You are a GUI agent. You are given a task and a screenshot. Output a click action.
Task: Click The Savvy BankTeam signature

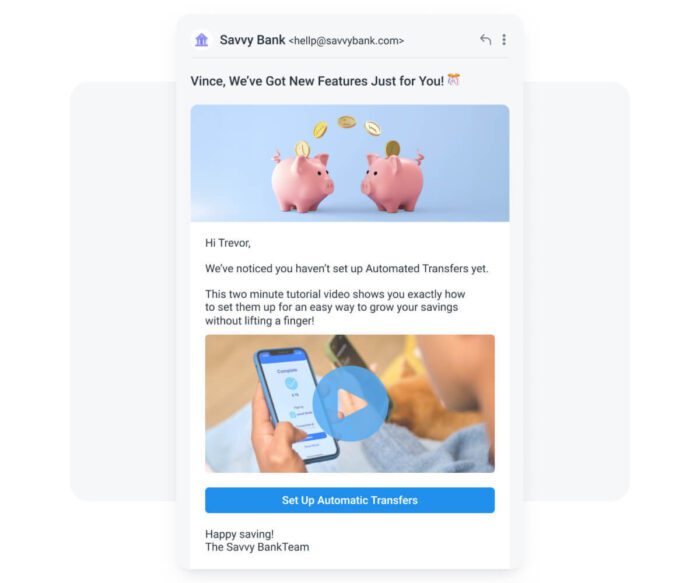[x=257, y=547]
